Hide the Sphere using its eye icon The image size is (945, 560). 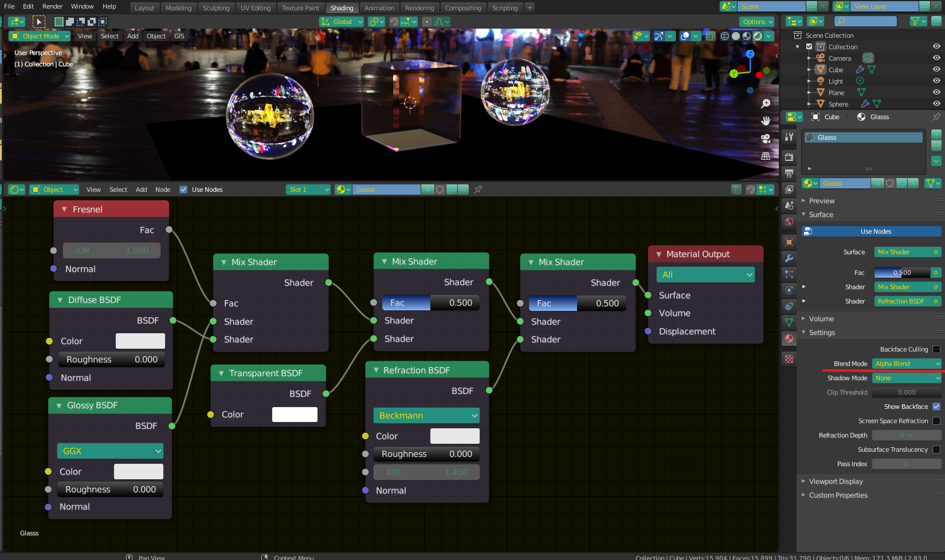tap(936, 104)
